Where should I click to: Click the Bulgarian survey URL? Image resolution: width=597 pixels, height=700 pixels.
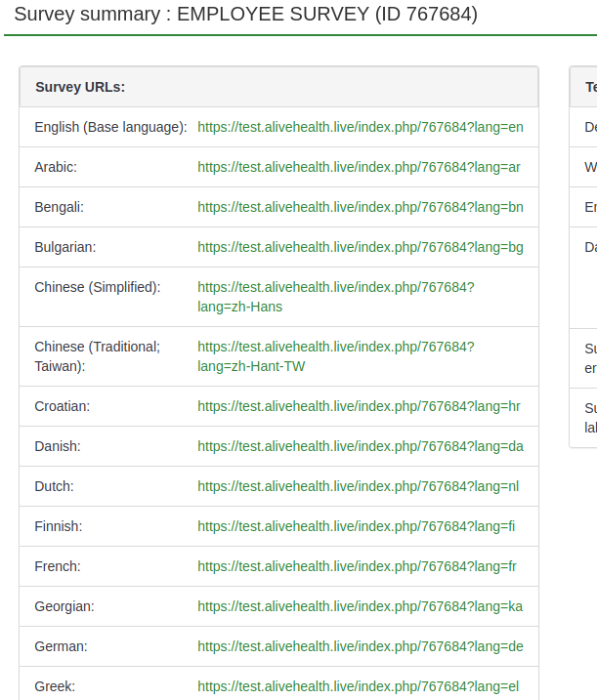coord(361,247)
